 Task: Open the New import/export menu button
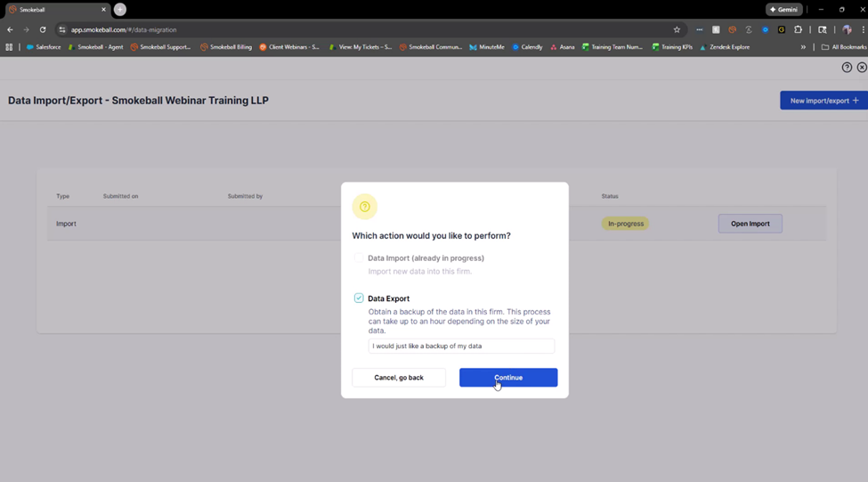click(x=823, y=101)
